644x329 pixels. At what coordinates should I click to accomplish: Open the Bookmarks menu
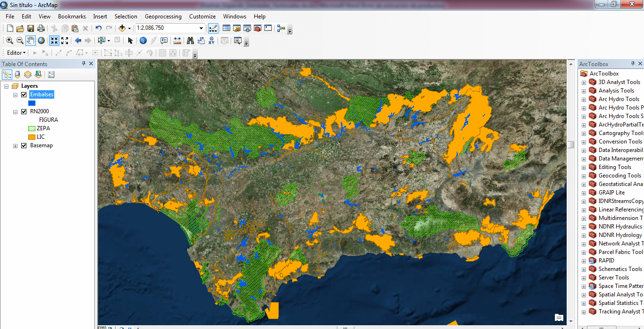point(72,17)
